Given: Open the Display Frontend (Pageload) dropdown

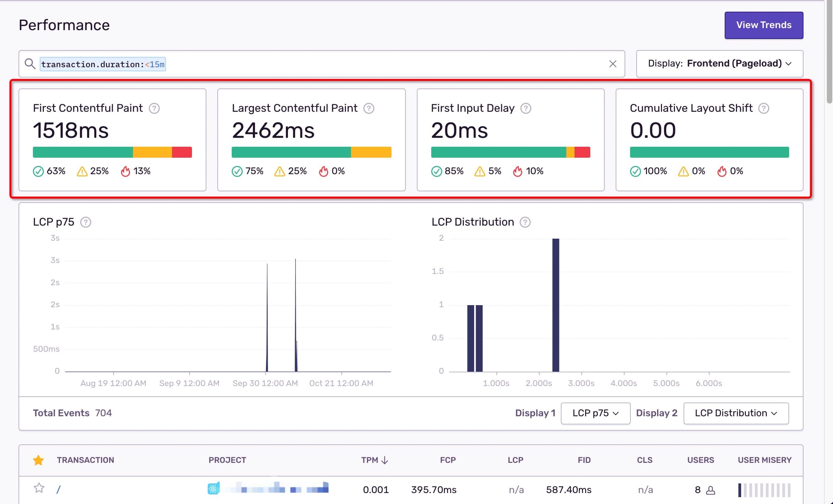Looking at the screenshot, I should 719,64.
